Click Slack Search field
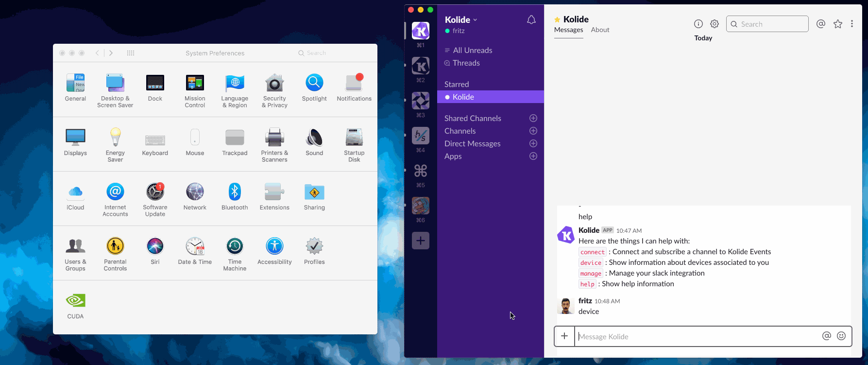This screenshot has height=365, width=868. tap(767, 24)
